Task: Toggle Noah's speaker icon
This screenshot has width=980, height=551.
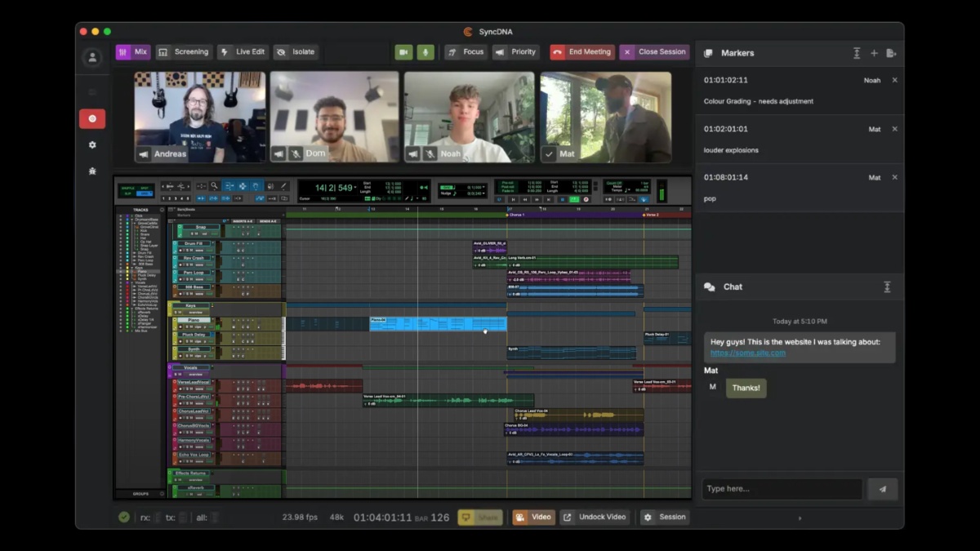Action: click(x=413, y=153)
